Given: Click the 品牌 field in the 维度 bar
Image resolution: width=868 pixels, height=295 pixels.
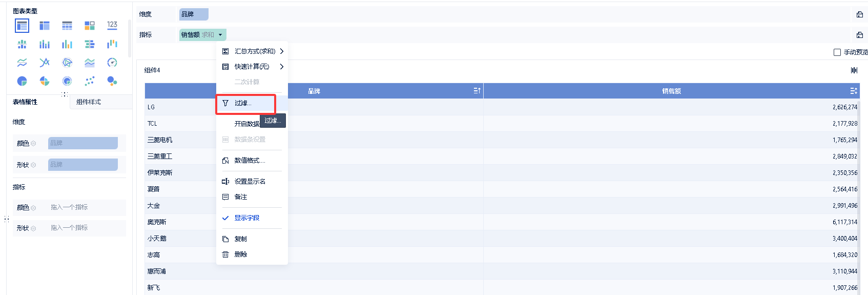Looking at the screenshot, I should (194, 14).
